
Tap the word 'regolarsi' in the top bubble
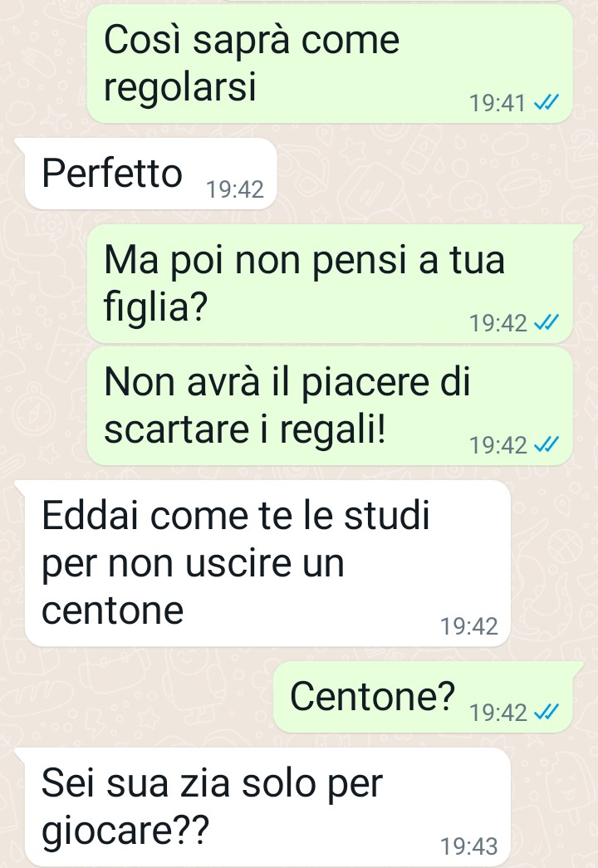click(x=180, y=87)
